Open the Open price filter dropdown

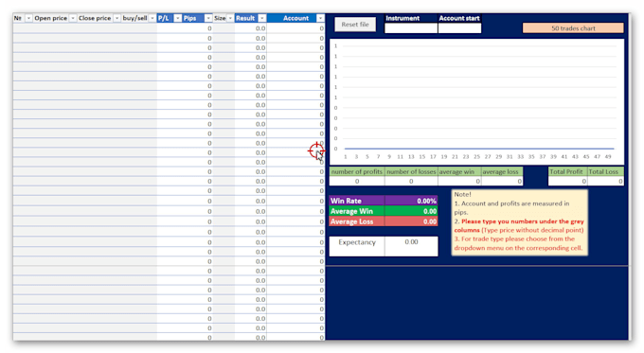click(x=73, y=18)
